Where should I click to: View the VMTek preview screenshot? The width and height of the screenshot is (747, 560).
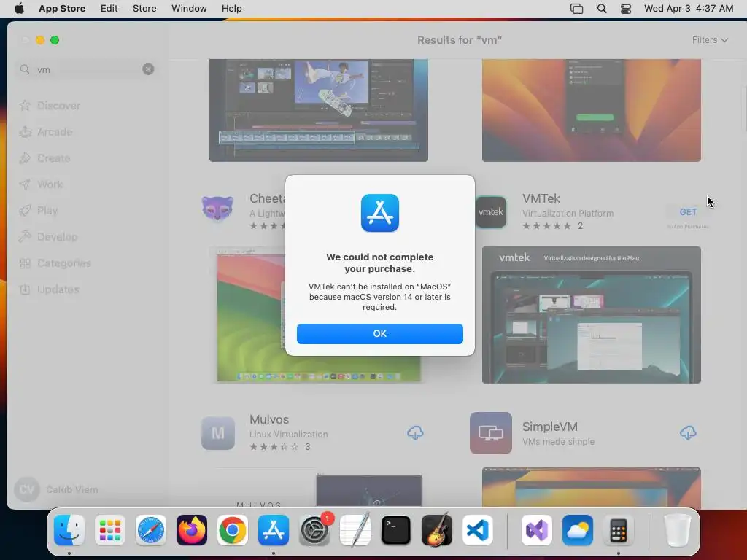591,315
